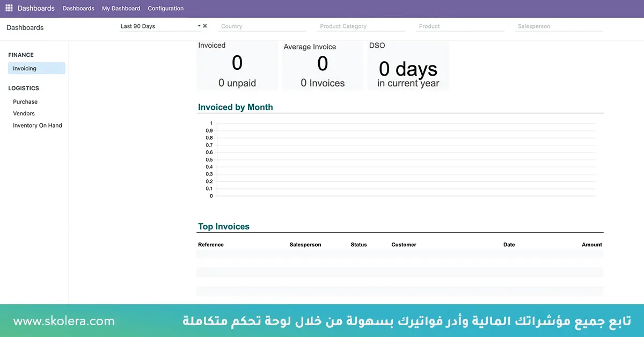Open the Vendors dashboard
Image resolution: width=644 pixels, height=337 pixels.
click(24, 113)
